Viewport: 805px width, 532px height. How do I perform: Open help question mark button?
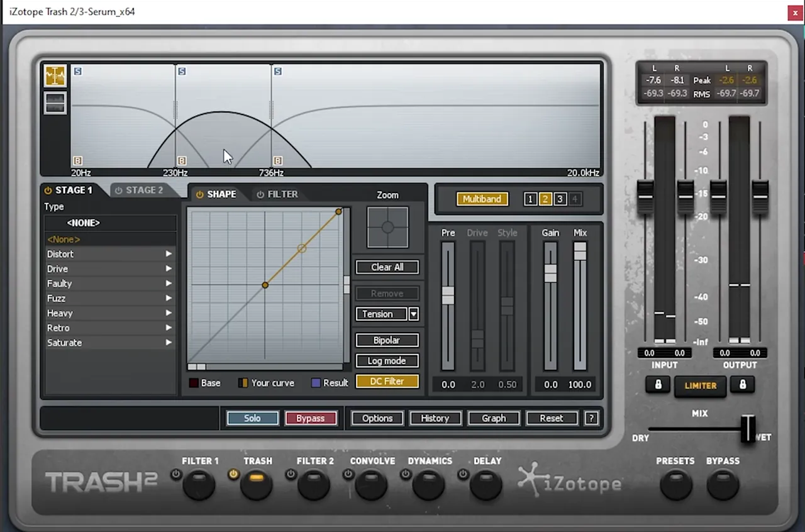[x=591, y=418]
